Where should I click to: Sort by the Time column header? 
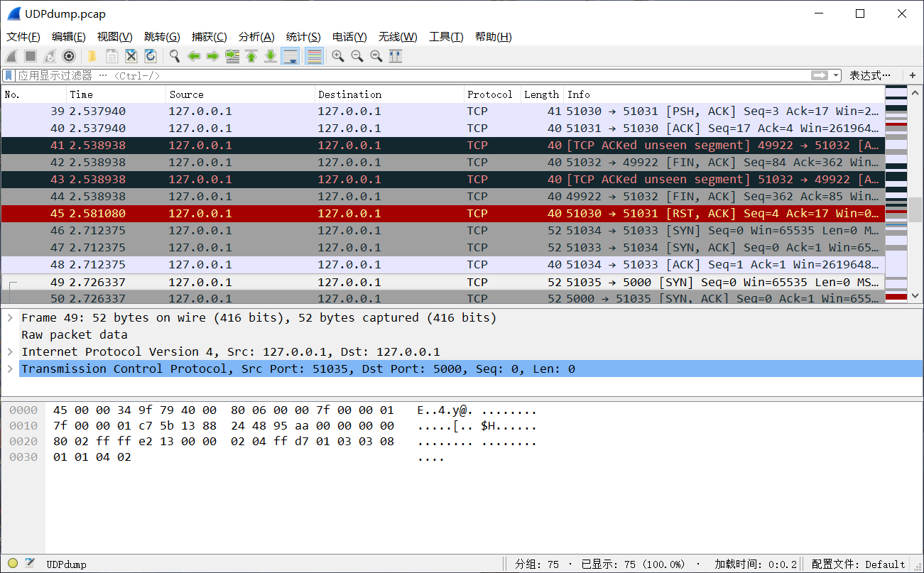116,94
